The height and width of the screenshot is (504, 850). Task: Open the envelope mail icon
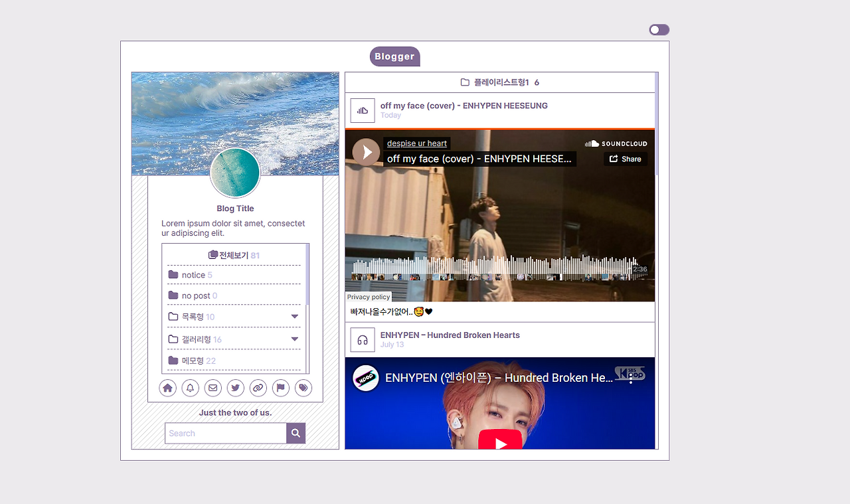pyautogui.click(x=212, y=388)
